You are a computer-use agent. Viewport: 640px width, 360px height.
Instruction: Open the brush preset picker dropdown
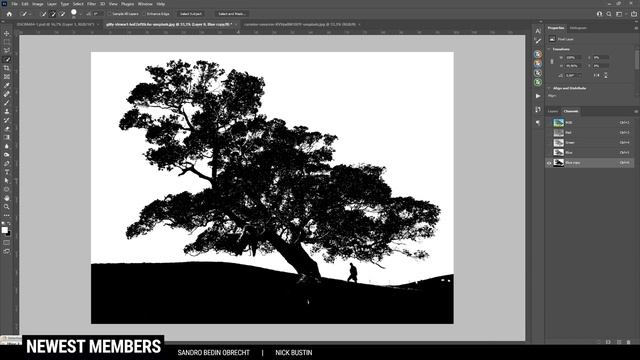coord(80,14)
